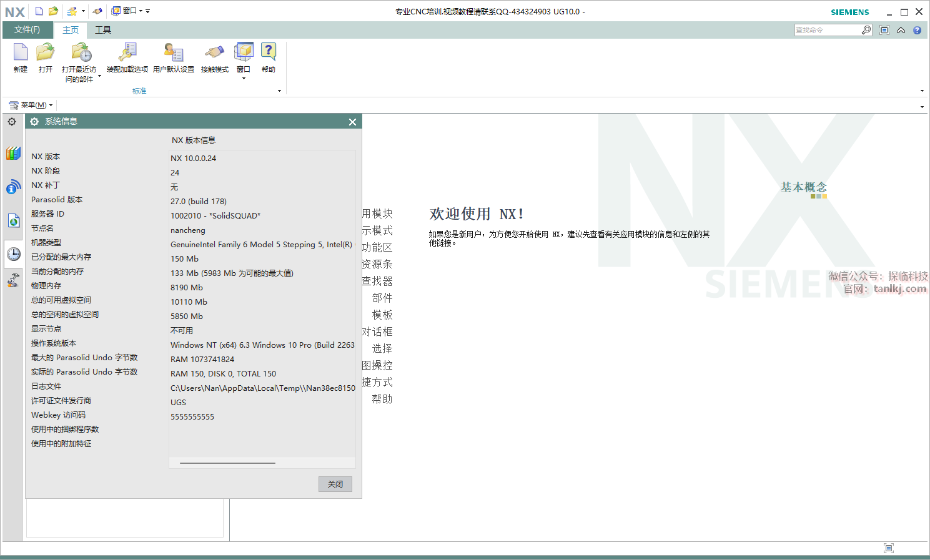
Task: Open the 菜单(M) dropdown menu
Action: coord(31,105)
